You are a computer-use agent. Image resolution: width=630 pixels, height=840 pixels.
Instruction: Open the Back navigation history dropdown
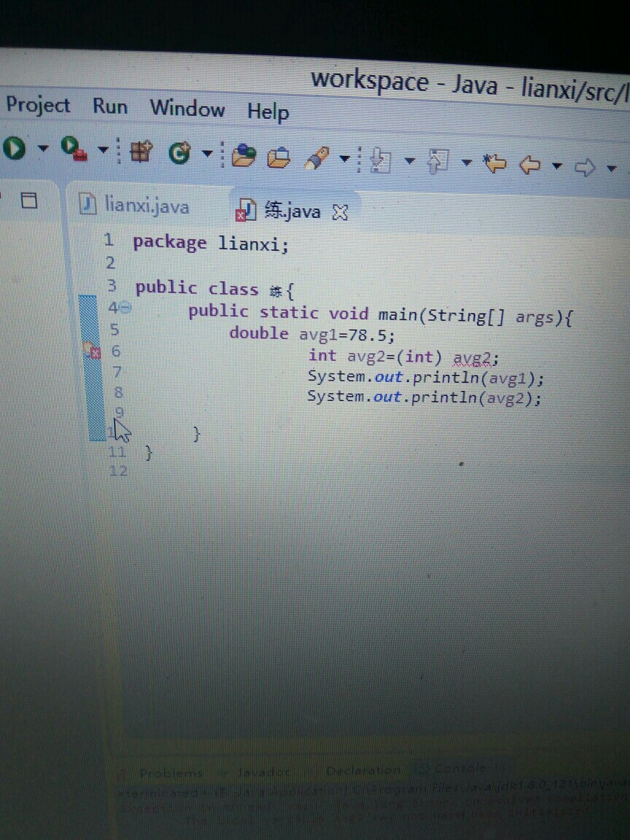pyautogui.click(x=557, y=166)
